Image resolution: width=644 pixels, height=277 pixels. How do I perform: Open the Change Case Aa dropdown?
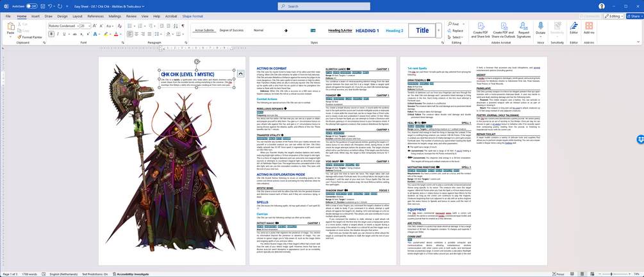tap(110, 26)
